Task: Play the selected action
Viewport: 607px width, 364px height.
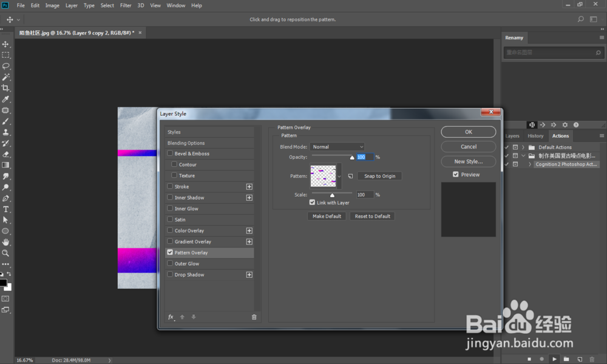Action: [x=554, y=359]
